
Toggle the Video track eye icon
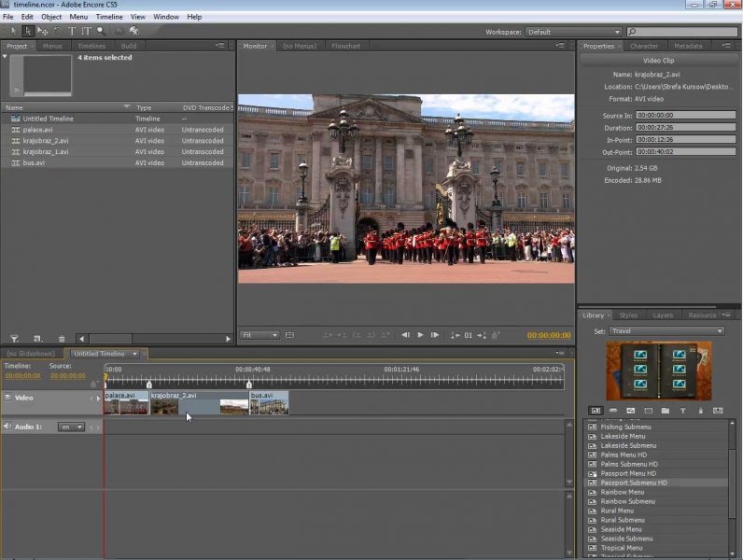coord(7,398)
